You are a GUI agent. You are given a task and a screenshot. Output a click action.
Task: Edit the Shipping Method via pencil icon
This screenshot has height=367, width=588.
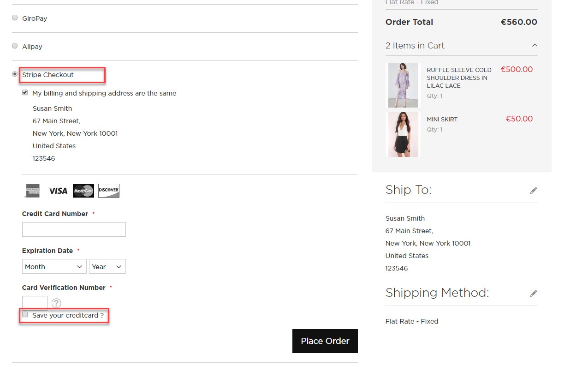pos(533,293)
